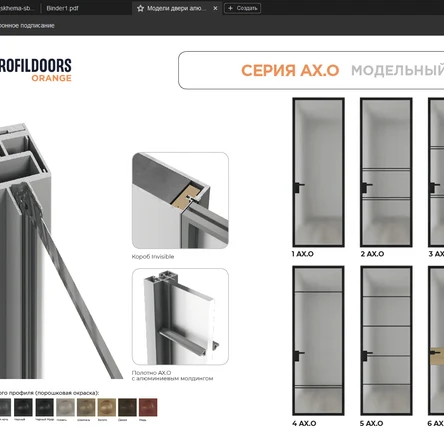444x444 pixels.
Task: Switch to the skhema-sb tab
Action: click(17, 8)
